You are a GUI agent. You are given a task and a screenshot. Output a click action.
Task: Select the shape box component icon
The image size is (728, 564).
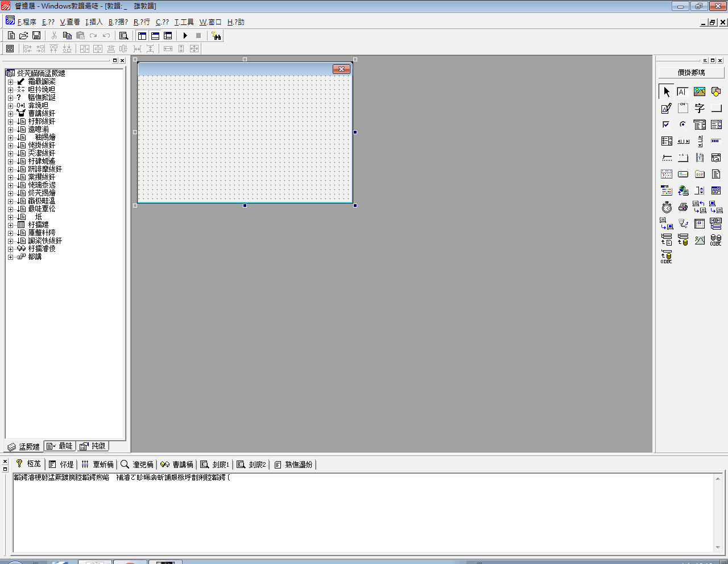point(716,92)
